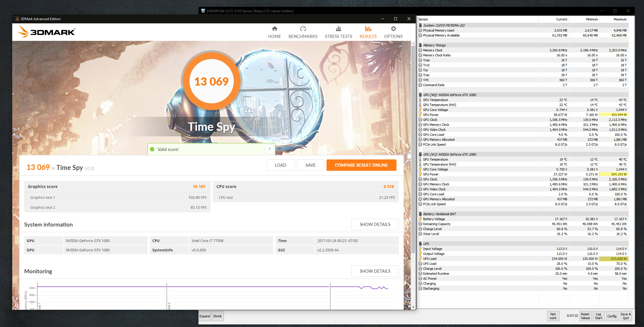Select the CPU score value 6 318

(x=389, y=187)
